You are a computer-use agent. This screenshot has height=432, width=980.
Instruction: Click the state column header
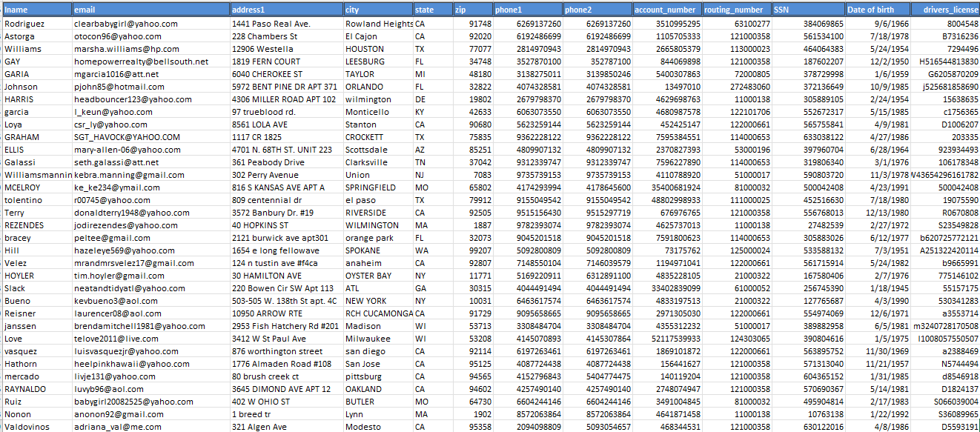(x=433, y=10)
